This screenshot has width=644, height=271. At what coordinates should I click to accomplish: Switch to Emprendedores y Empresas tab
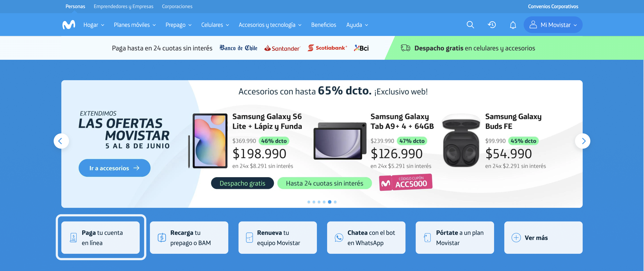coord(124,7)
